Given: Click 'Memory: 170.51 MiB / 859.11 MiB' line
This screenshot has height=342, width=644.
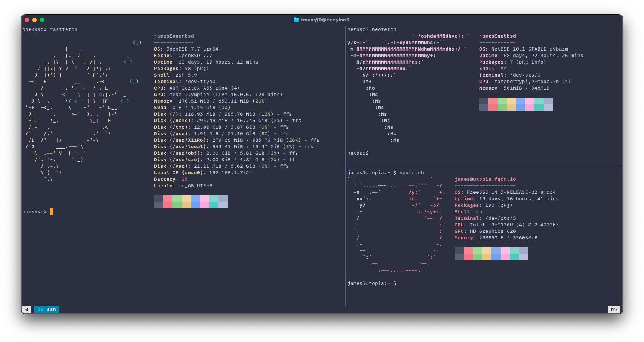Looking at the screenshot, I should [211, 101].
